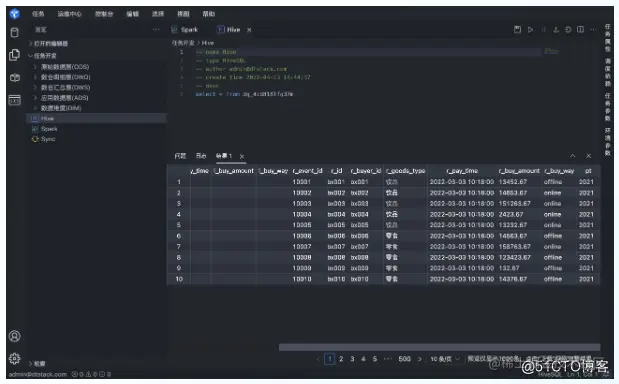This screenshot has height=384, width=619.
Task: Open the settings gear icon in the sidebar
Action: (x=15, y=358)
